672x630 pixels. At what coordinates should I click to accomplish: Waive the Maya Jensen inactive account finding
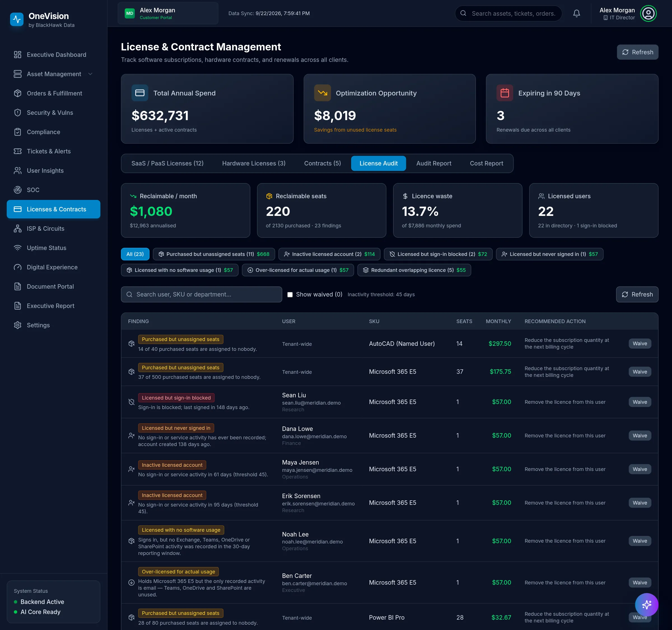coord(640,469)
